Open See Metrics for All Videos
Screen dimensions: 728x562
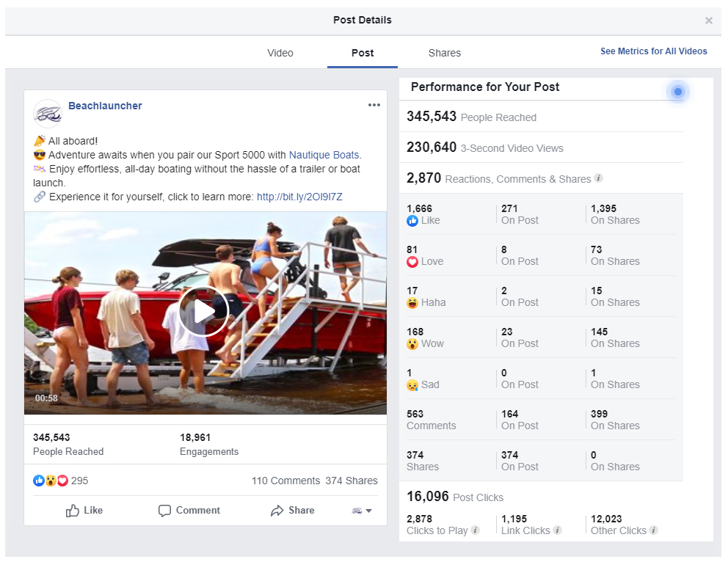pyautogui.click(x=653, y=51)
